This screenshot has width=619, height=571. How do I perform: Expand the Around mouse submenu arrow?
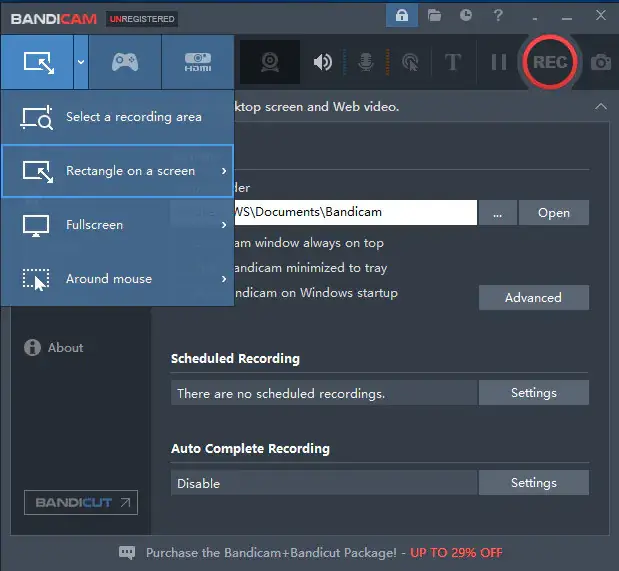click(224, 279)
